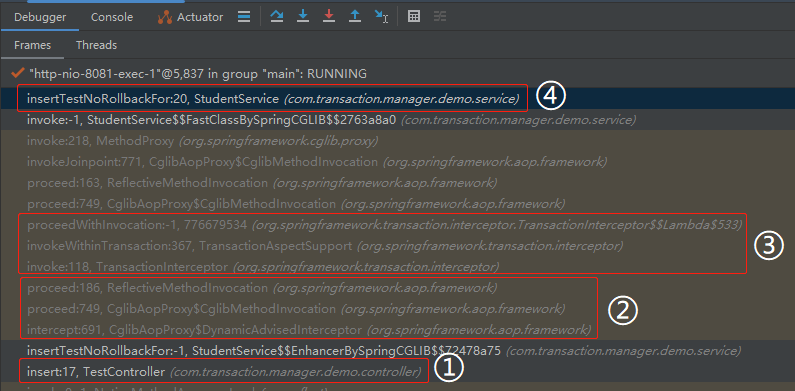Select the Frames tab
Viewport: 795px width, 391px height.
[32, 45]
